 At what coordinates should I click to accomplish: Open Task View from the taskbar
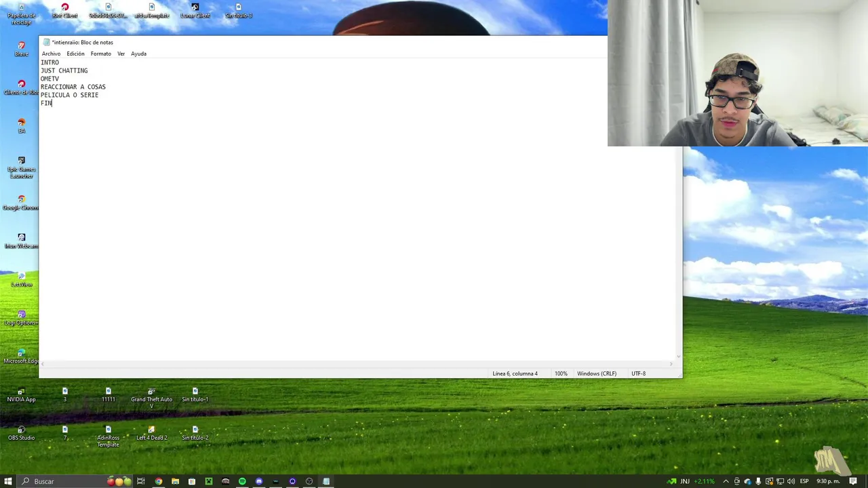point(141,481)
